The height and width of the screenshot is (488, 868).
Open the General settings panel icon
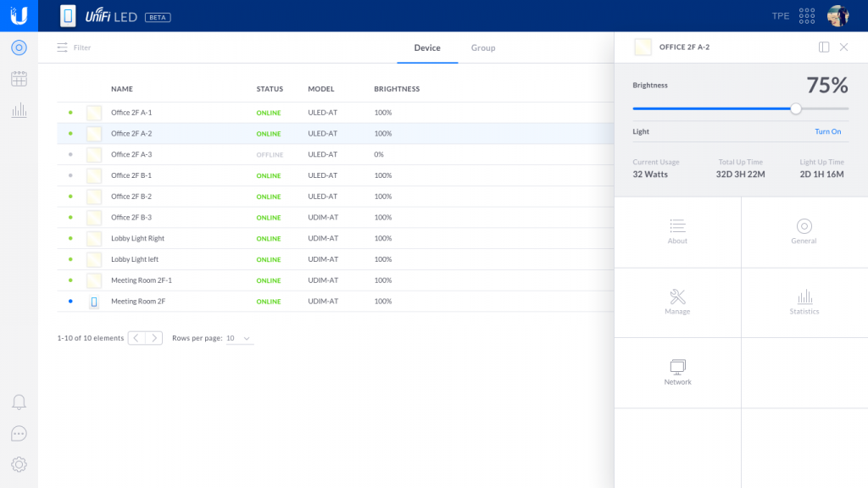pyautogui.click(x=803, y=230)
